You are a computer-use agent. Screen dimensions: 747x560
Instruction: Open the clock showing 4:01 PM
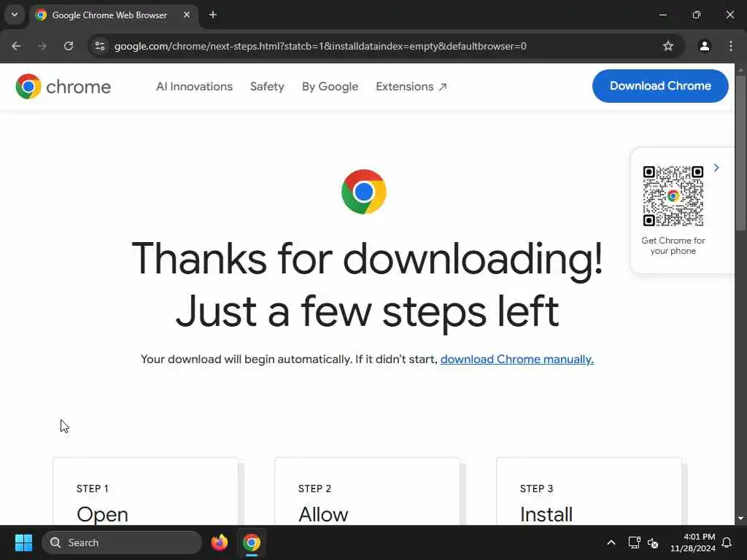point(692,542)
